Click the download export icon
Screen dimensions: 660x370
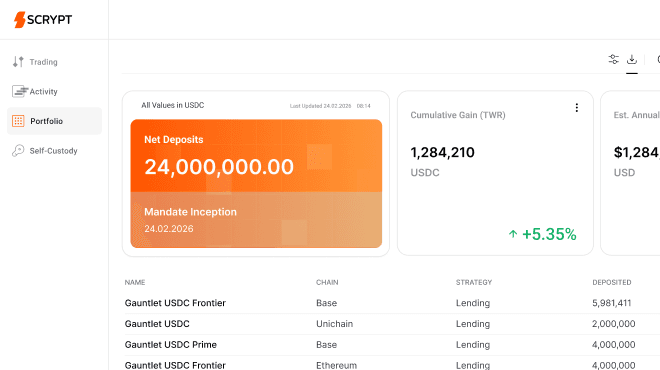click(x=632, y=59)
